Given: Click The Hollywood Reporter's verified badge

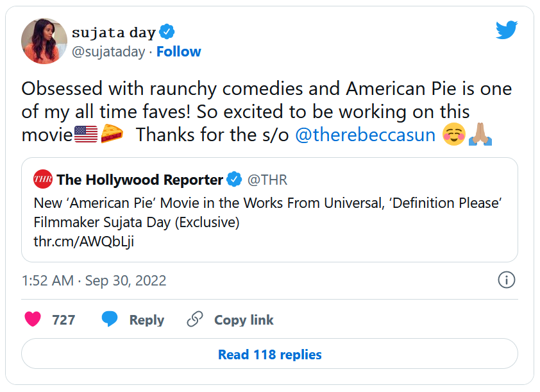Looking at the screenshot, I should (235, 180).
